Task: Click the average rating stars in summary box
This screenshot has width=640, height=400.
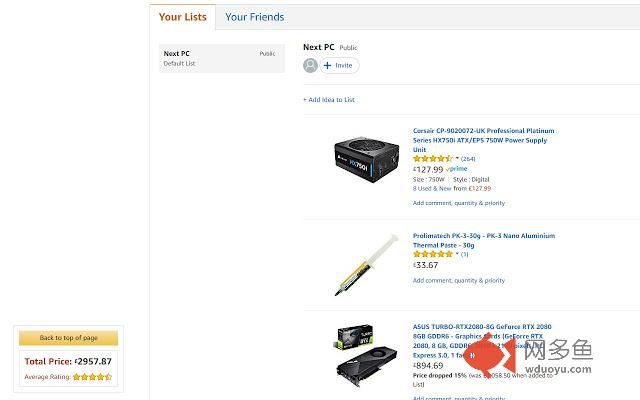Action: [x=92, y=377]
